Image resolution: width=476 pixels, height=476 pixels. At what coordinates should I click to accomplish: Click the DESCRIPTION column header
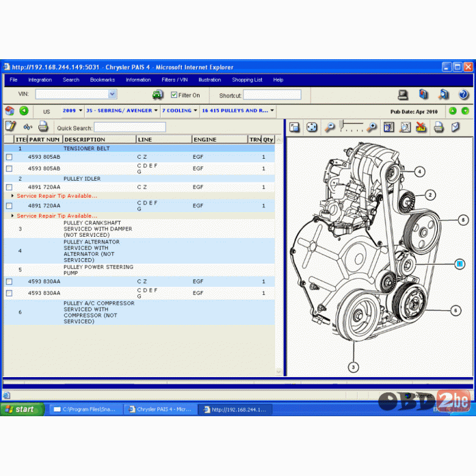click(99, 140)
